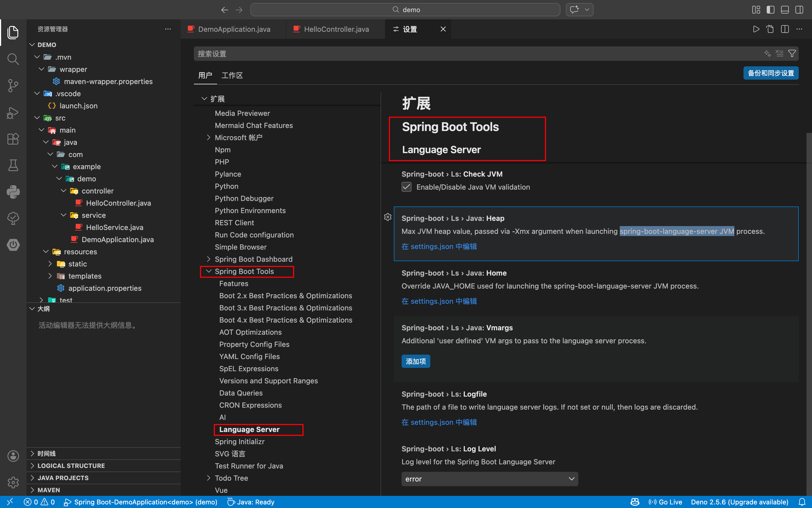Open launch.json in explorer
Image resolution: width=812 pixels, height=508 pixels.
pos(78,106)
